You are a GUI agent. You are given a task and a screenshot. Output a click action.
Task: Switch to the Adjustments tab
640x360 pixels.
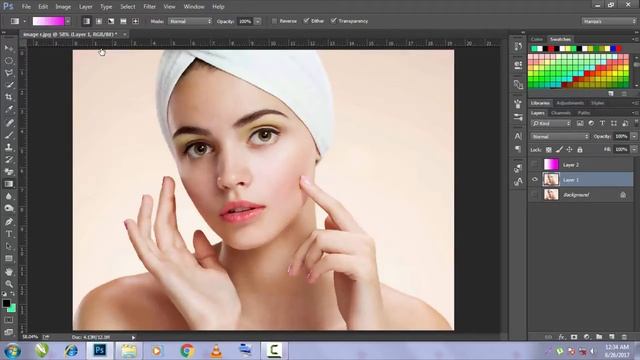(x=570, y=103)
